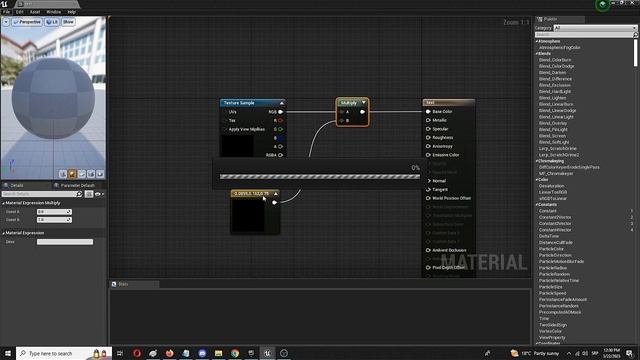The height and width of the screenshot is (360, 640).
Task: Select Blend_Overlay in the palette
Action: pos(553,123)
